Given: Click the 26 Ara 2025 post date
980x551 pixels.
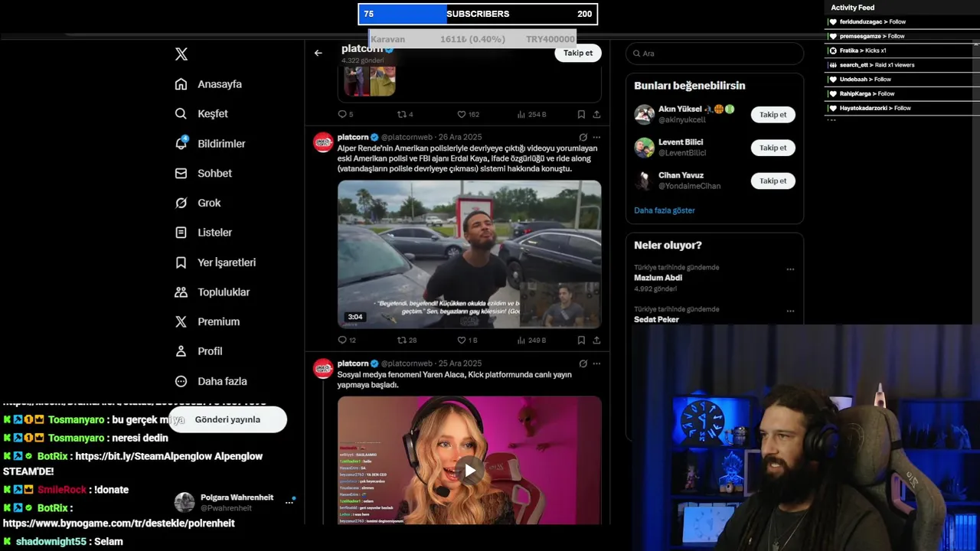Looking at the screenshot, I should click(x=460, y=138).
